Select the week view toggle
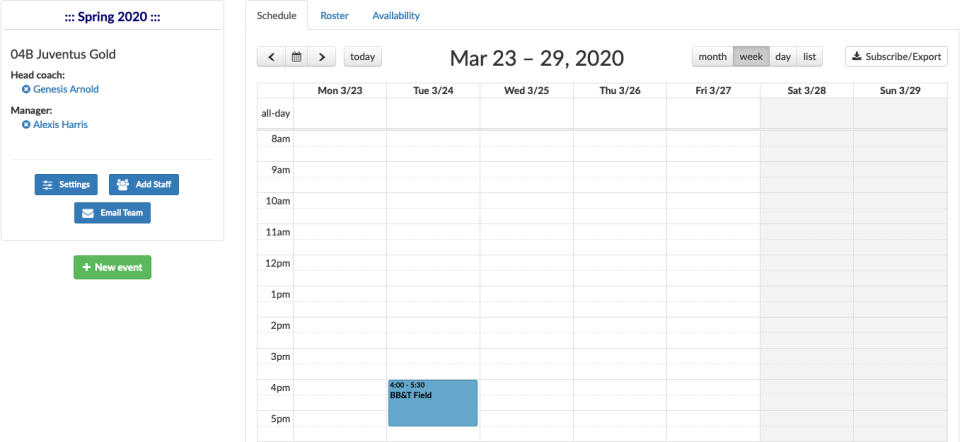This screenshot has height=442, width=960. [751, 57]
